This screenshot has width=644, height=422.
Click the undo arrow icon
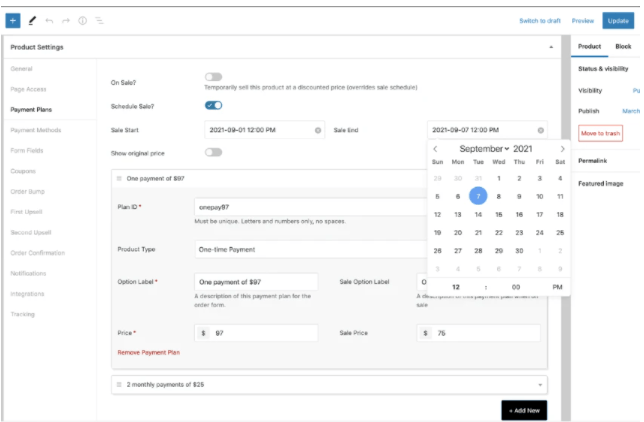pyautogui.click(x=49, y=20)
